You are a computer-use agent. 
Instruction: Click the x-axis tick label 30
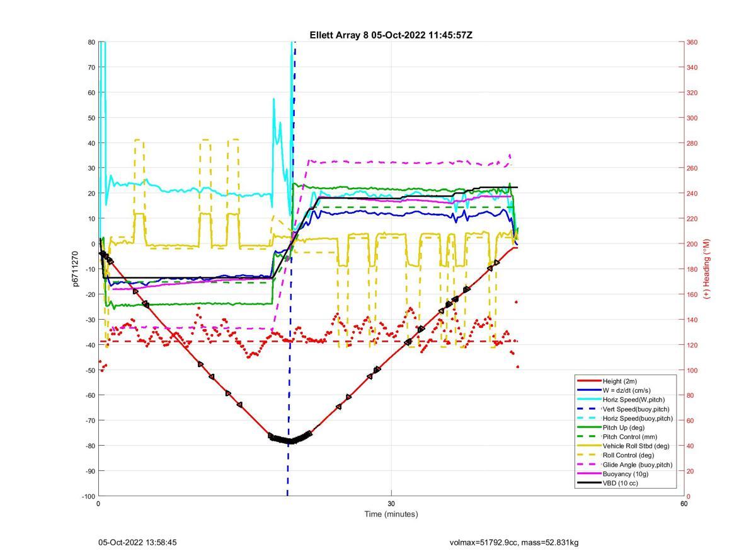click(391, 503)
